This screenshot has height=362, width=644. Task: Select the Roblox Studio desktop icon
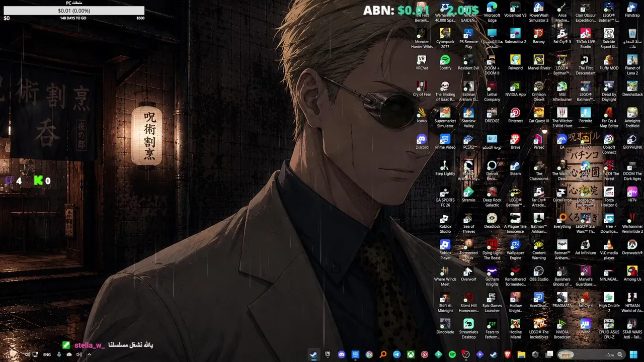click(x=445, y=223)
